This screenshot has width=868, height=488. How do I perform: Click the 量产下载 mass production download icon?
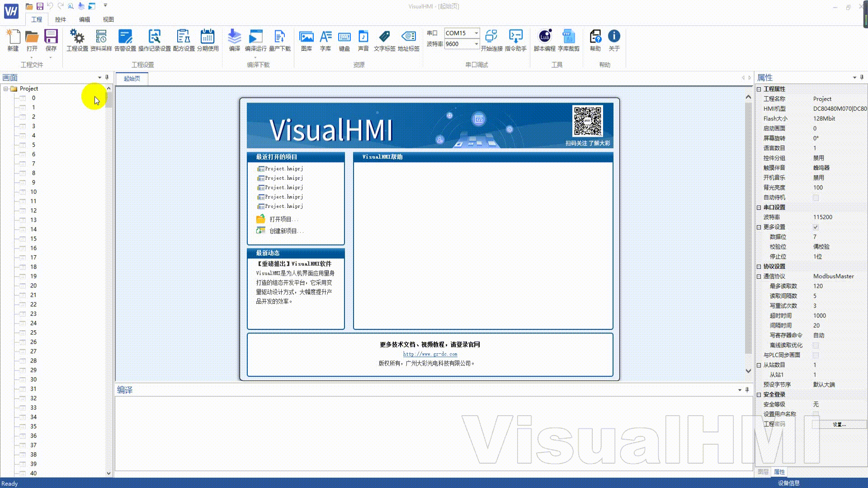[280, 40]
